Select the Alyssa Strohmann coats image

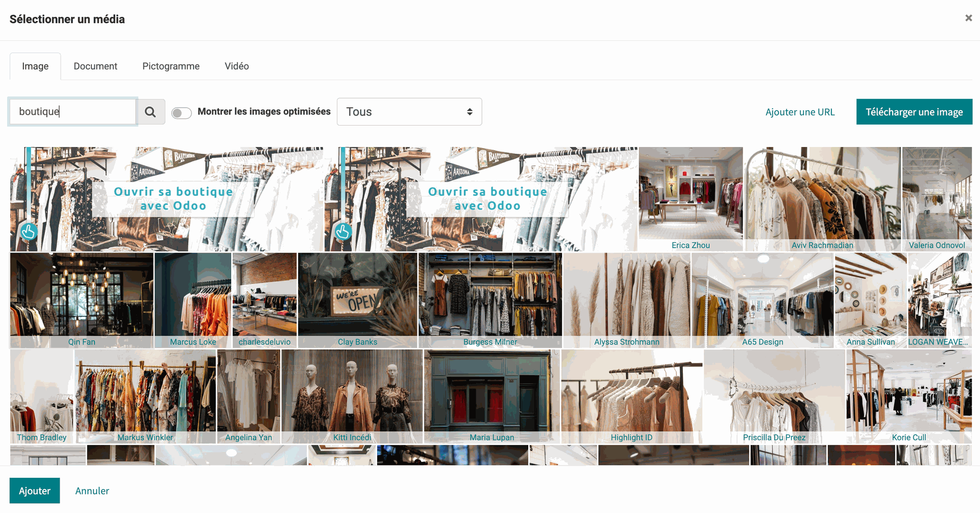point(627,296)
